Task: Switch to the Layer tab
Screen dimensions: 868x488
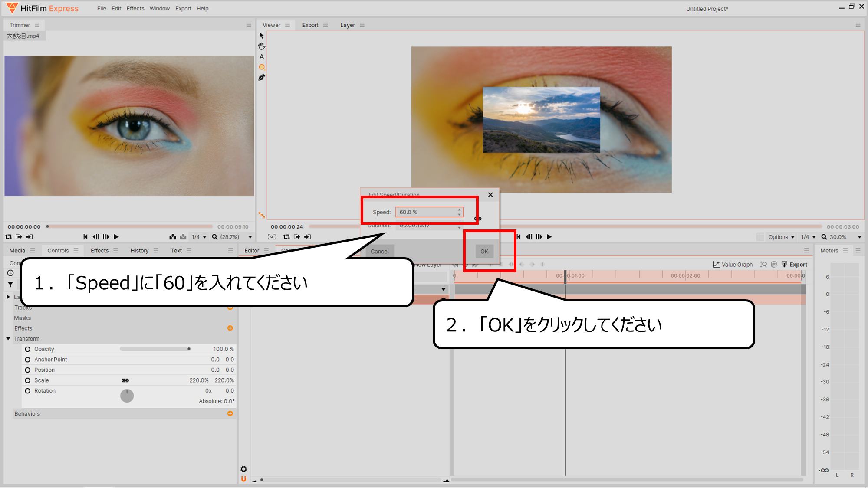Action: (x=347, y=25)
